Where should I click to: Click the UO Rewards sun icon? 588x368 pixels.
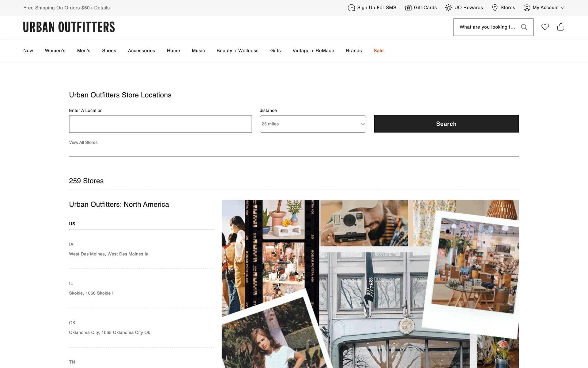coord(448,8)
